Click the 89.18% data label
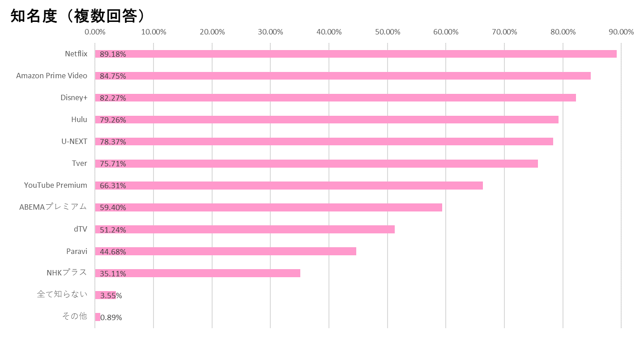This screenshot has height=338, width=644. [x=113, y=54]
